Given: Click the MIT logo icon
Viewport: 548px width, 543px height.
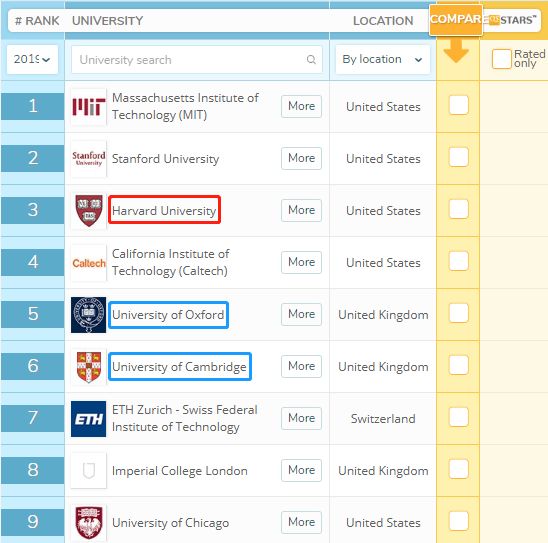Looking at the screenshot, I should [x=88, y=106].
